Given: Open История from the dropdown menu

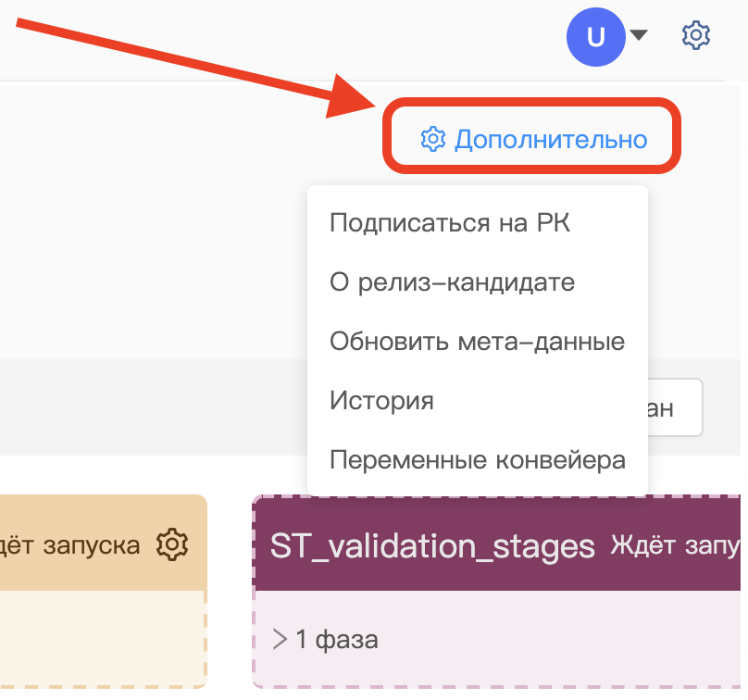Looking at the screenshot, I should pos(381,401).
